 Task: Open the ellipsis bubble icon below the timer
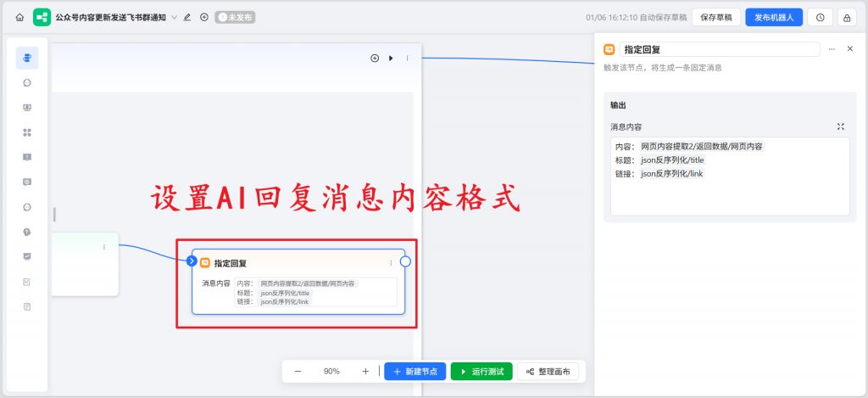(x=27, y=207)
